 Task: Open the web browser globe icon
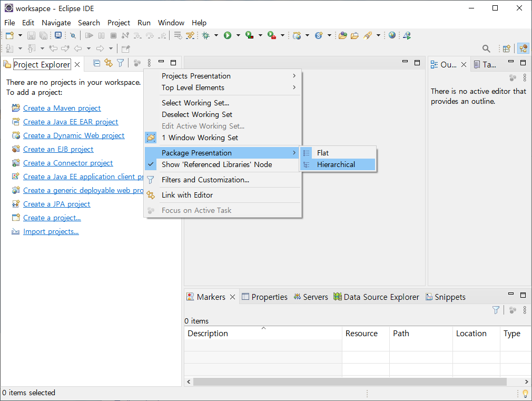tap(392, 35)
